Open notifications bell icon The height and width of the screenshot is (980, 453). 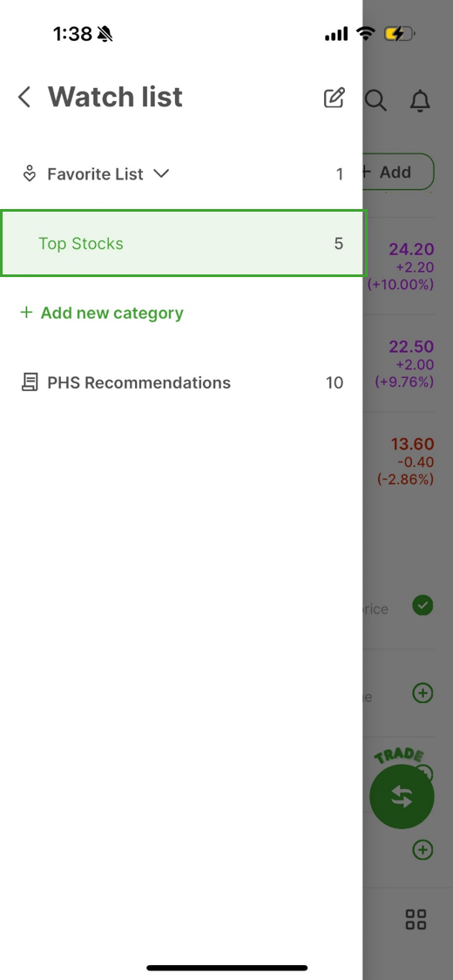[x=421, y=100]
